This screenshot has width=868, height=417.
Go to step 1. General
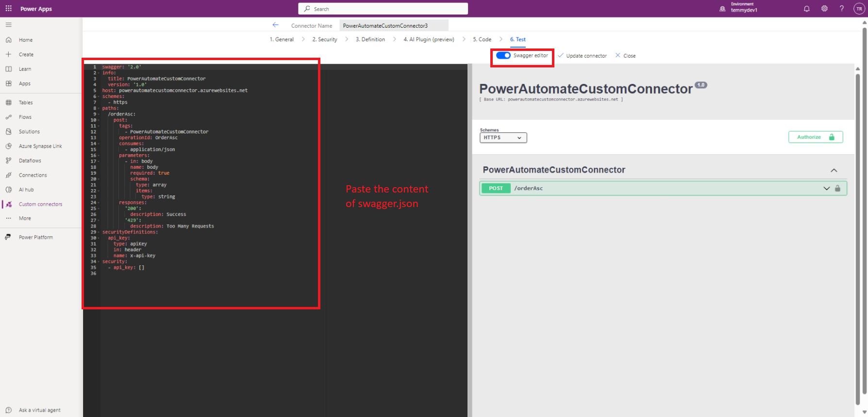(x=282, y=39)
